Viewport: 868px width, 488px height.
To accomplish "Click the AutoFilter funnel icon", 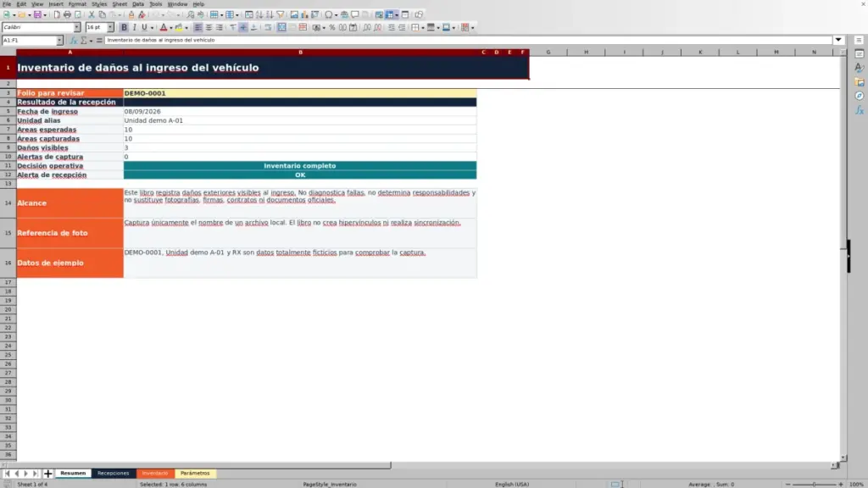I will tap(280, 14).
